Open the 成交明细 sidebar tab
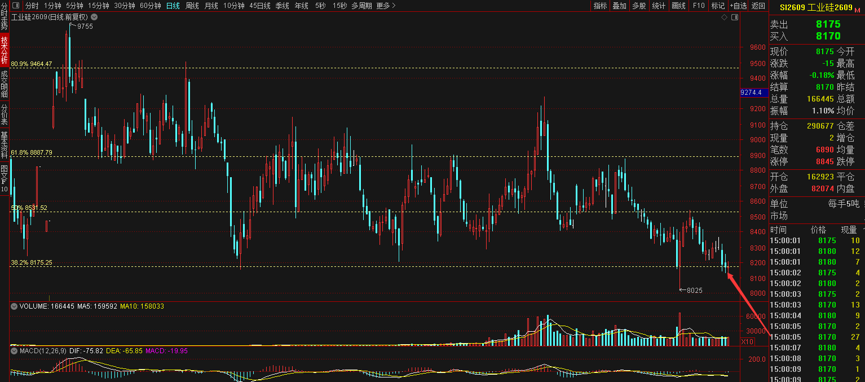865x382 pixels. (4, 83)
